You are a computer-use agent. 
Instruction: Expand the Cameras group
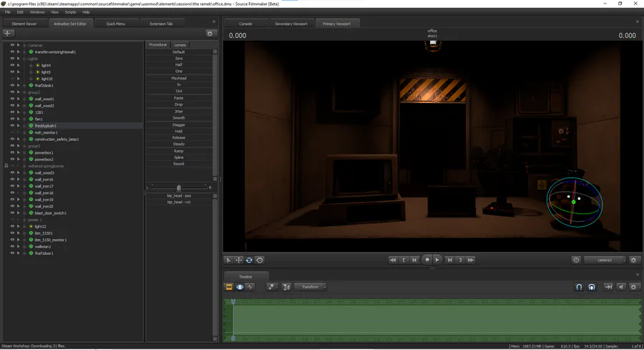click(24, 45)
